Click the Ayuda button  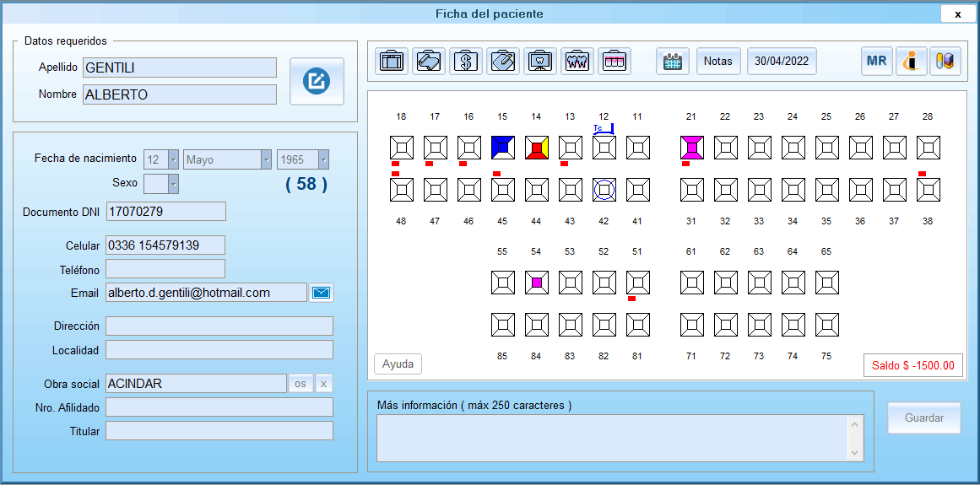click(398, 364)
